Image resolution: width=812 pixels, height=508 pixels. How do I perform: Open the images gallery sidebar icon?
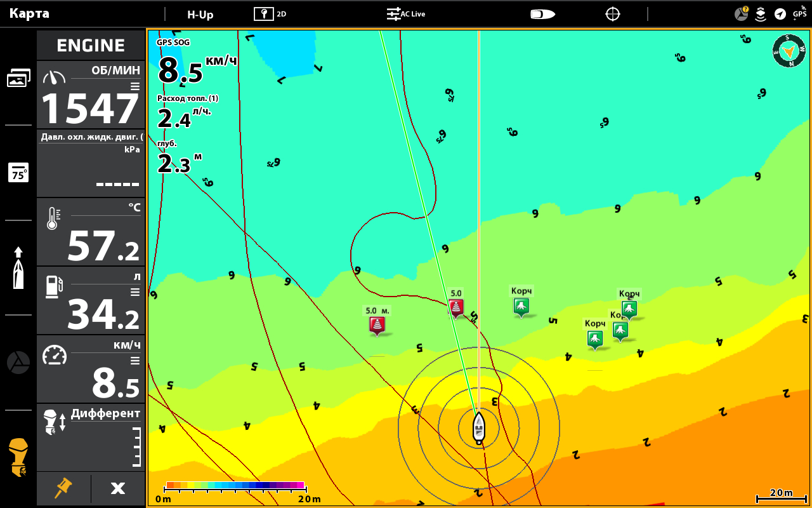(18, 78)
